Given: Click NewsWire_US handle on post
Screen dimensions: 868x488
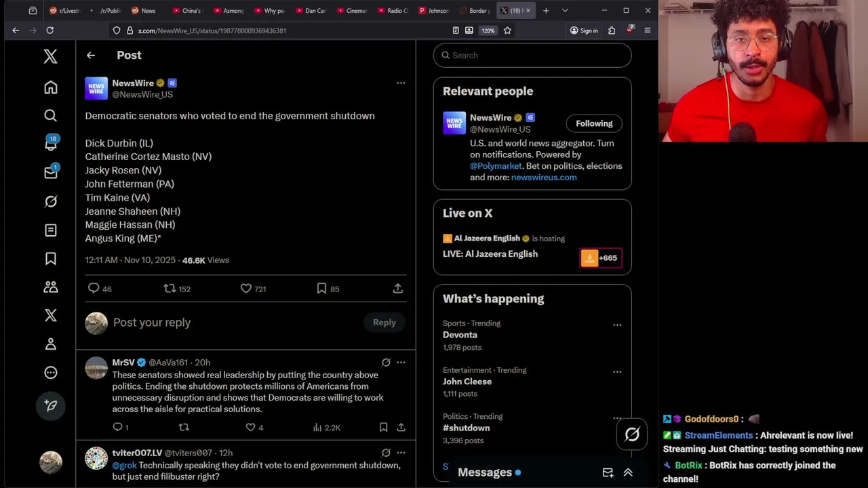Looking at the screenshot, I should click(142, 95).
